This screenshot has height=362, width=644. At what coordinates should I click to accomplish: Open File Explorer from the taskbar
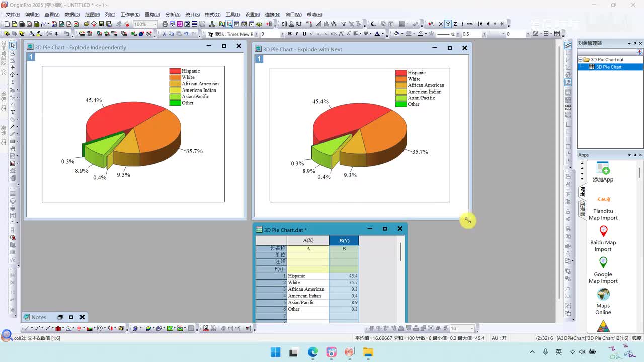(368, 352)
